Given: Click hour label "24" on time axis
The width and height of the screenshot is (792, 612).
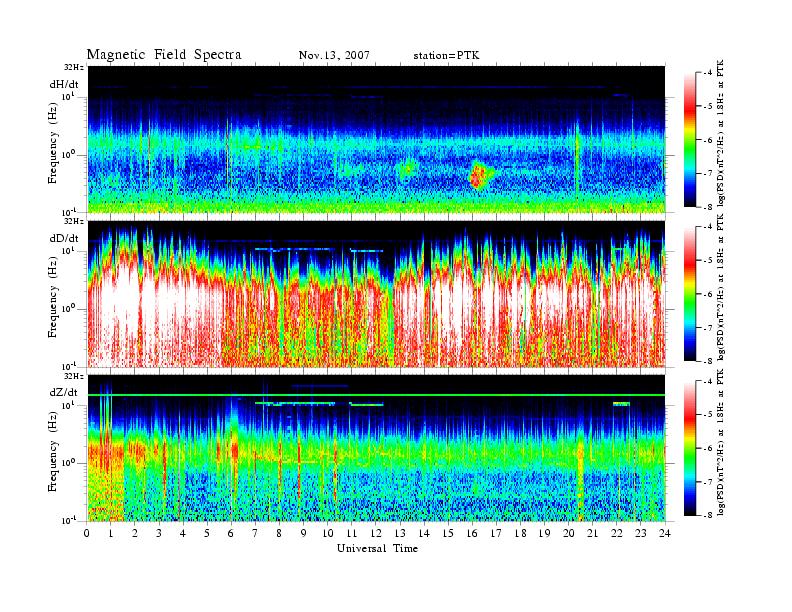Looking at the screenshot, I should (665, 533).
